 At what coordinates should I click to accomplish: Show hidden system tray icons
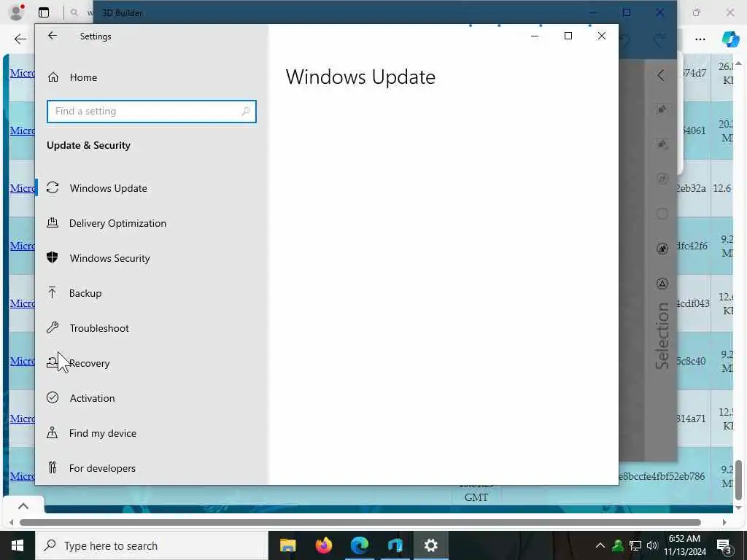click(x=600, y=545)
